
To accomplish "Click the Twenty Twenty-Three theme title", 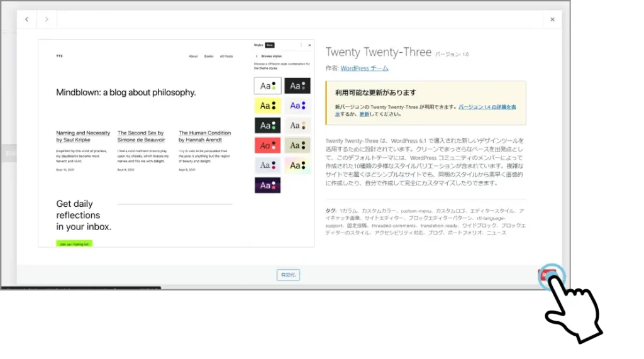I will [378, 52].
